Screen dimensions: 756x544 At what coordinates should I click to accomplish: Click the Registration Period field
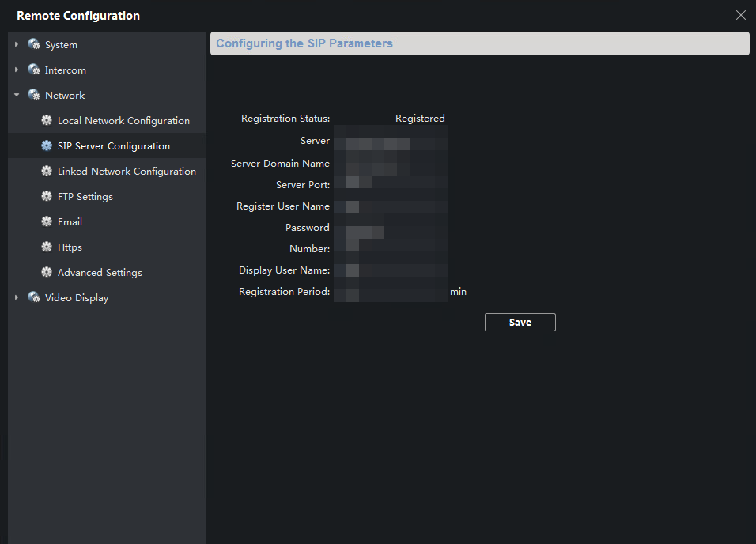(x=391, y=292)
